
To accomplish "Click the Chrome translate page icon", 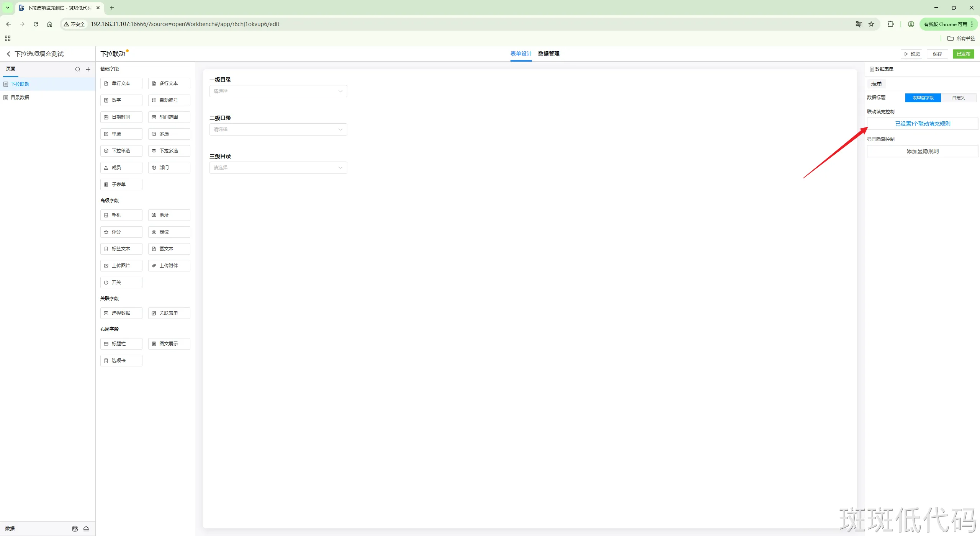I will coord(859,24).
